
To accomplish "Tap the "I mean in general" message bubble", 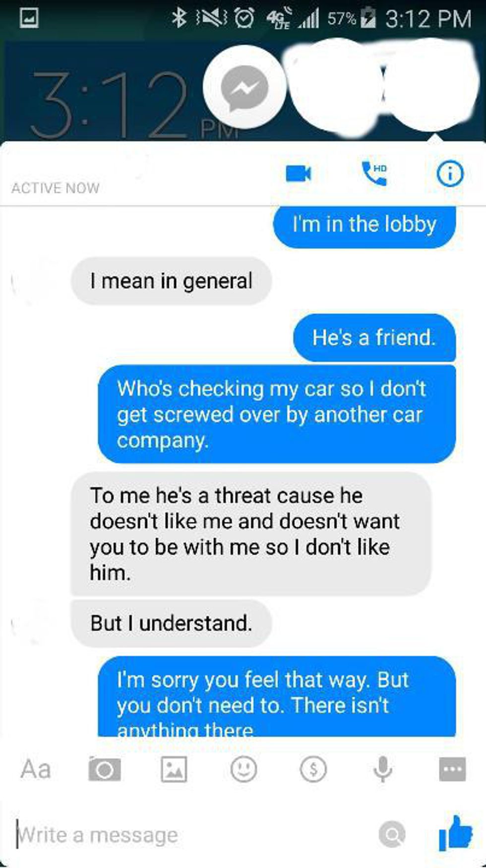I will (x=171, y=281).
